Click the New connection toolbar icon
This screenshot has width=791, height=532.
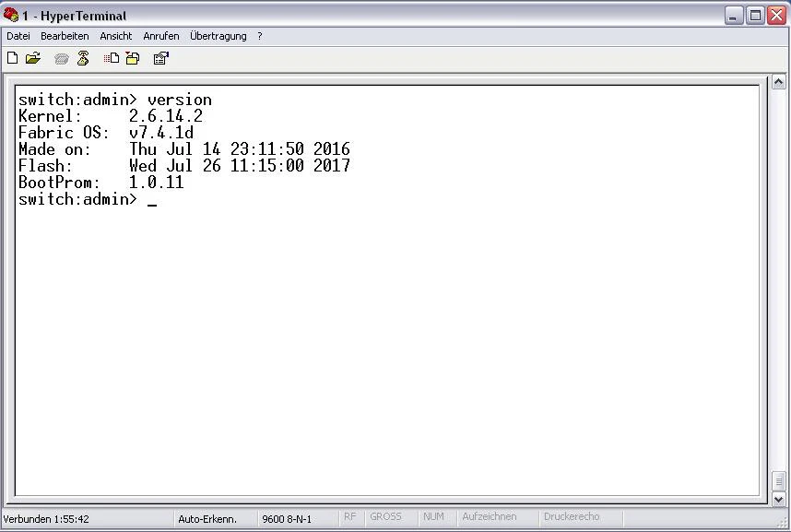coord(13,59)
